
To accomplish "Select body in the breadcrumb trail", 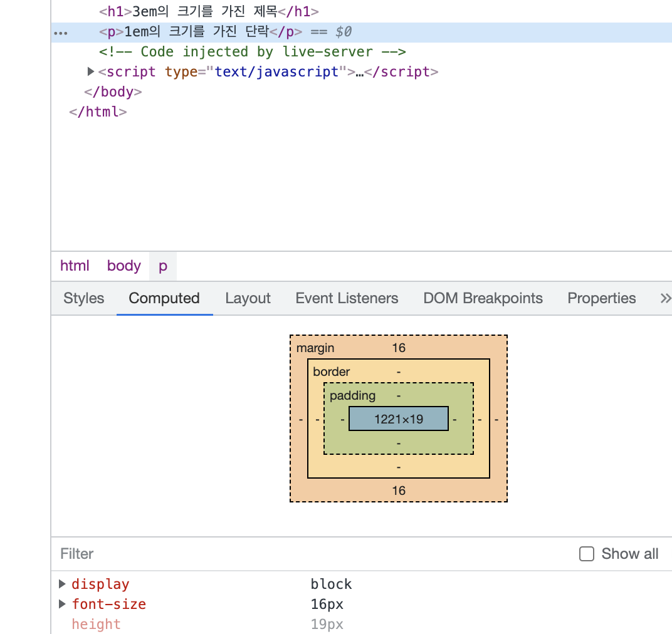I will click(x=124, y=266).
